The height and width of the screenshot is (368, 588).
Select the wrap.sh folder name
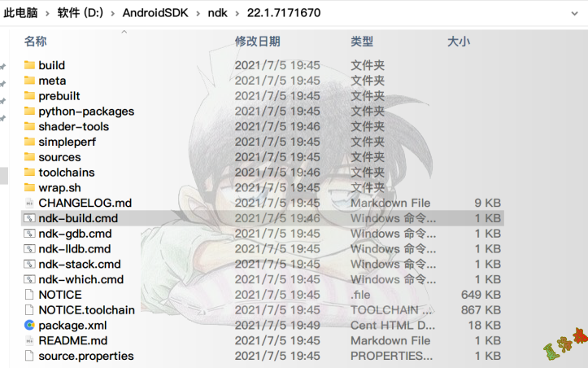click(59, 187)
